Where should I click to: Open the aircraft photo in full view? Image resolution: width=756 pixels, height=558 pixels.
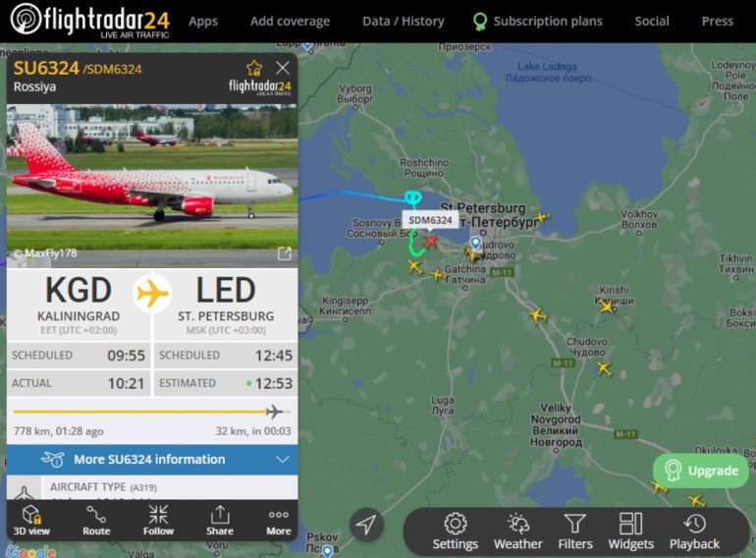click(285, 253)
